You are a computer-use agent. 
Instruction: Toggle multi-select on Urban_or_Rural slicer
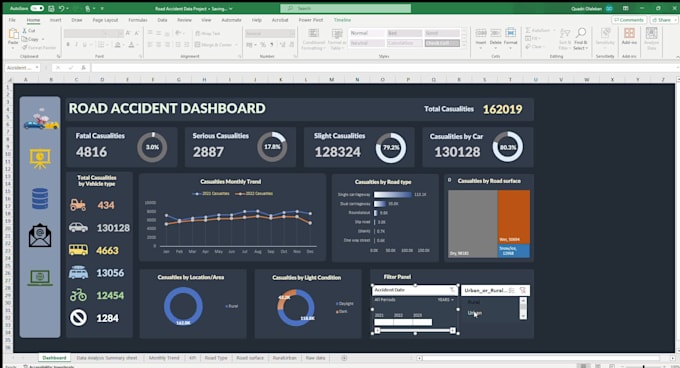[512, 290]
